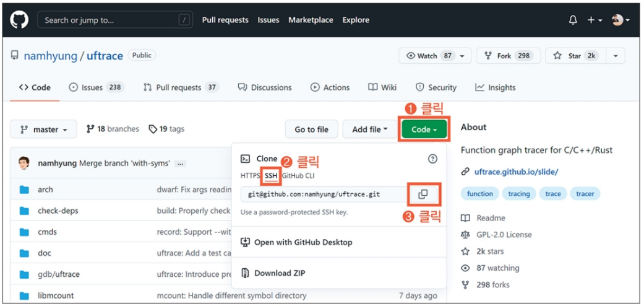Select the Code repository tab

click(x=35, y=87)
